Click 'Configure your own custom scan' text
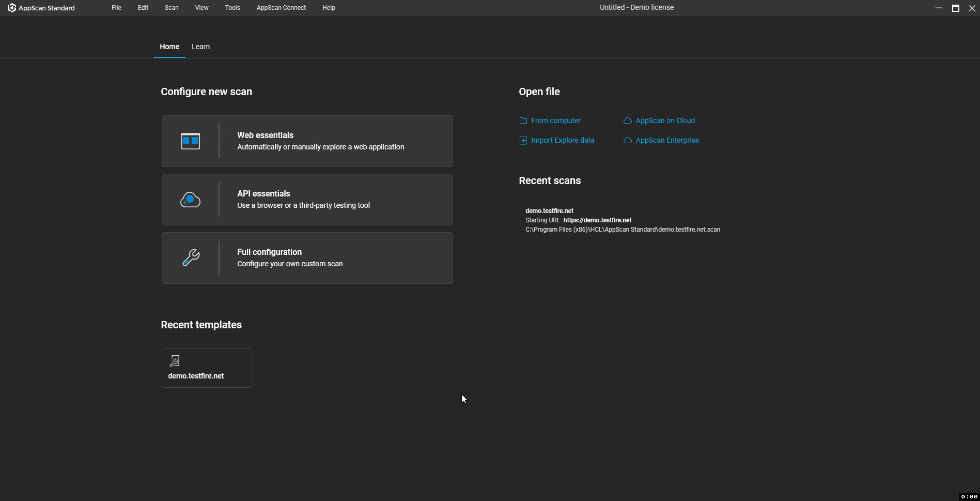The height and width of the screenshot is (501, 980). (290, 264)
